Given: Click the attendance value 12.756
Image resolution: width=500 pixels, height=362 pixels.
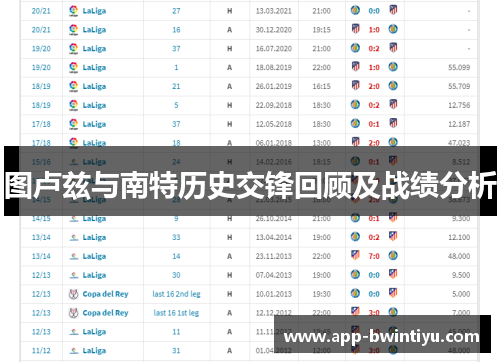Looking at the screenshot, I should pyautogui.click(x=459, y=105).
